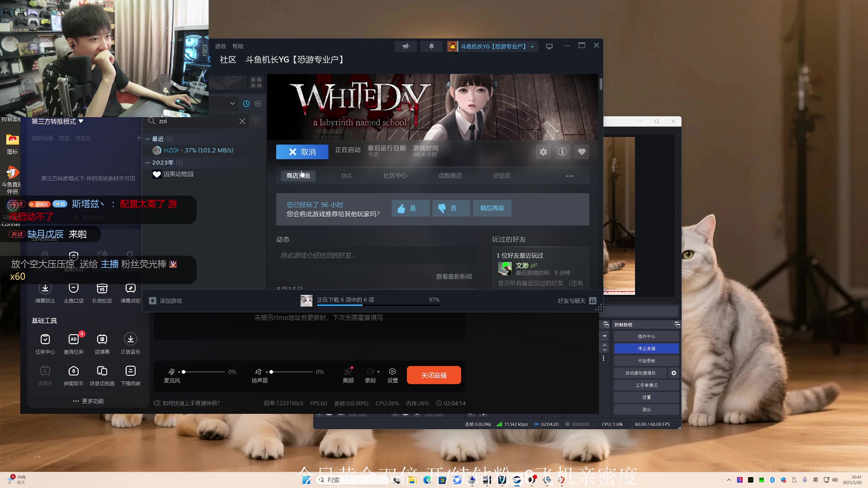
Task: Click the Steam announcements megaphone icon
Action: [x=406, y=46]
